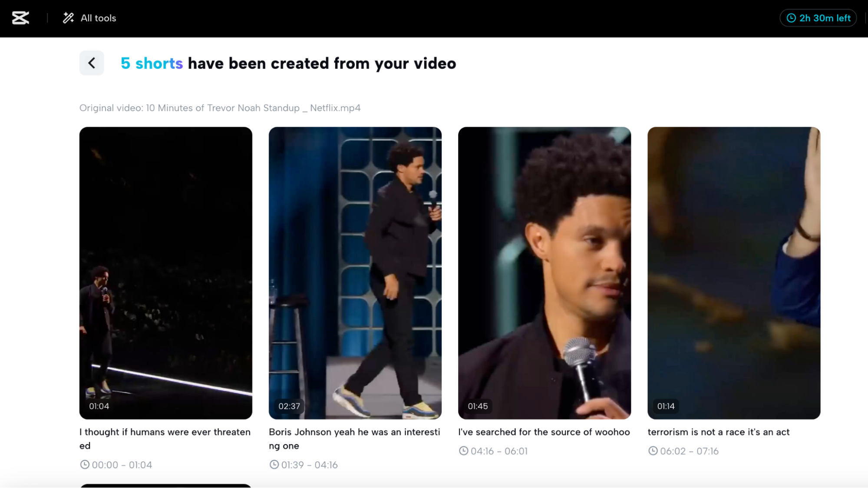This screenshot has height=488, width=868.
Task: Click clock icon beside 04:16 - 06:01
Action: (x=463, y=451)
